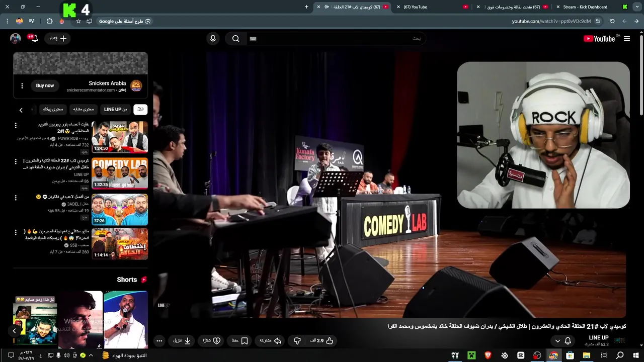Open the notifications bell showing 9+
Image resolution: width=644 pixels, height=362 pixels.
point(34,39)
